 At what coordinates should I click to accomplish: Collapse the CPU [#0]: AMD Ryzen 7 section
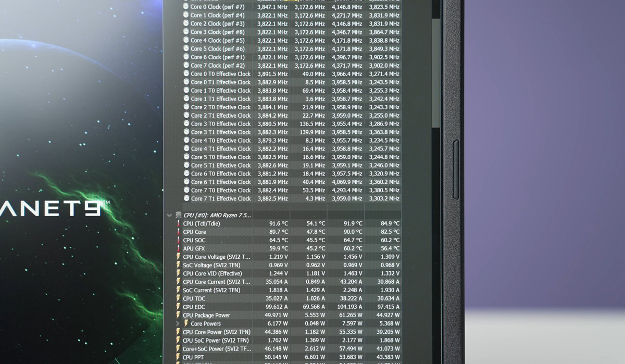pos(169,215)
